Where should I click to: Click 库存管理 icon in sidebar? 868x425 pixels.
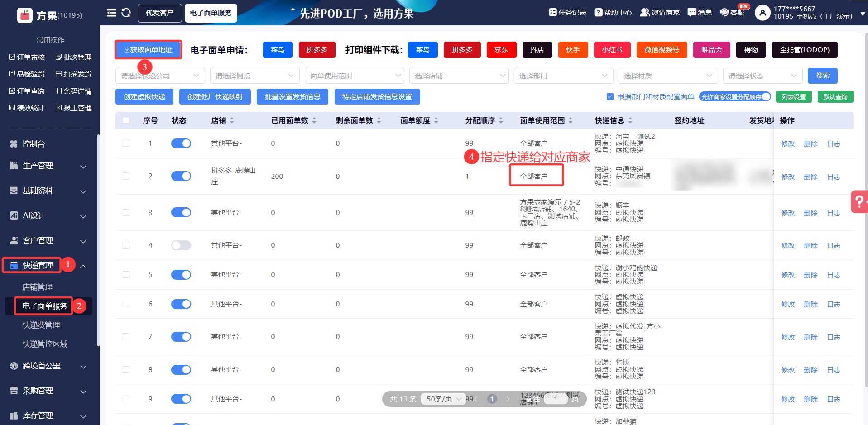click(14, 415)
